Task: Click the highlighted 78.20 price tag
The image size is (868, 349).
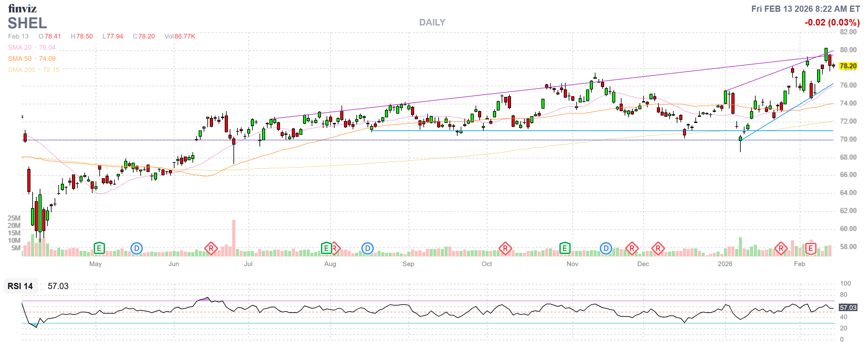Action: 848,66
